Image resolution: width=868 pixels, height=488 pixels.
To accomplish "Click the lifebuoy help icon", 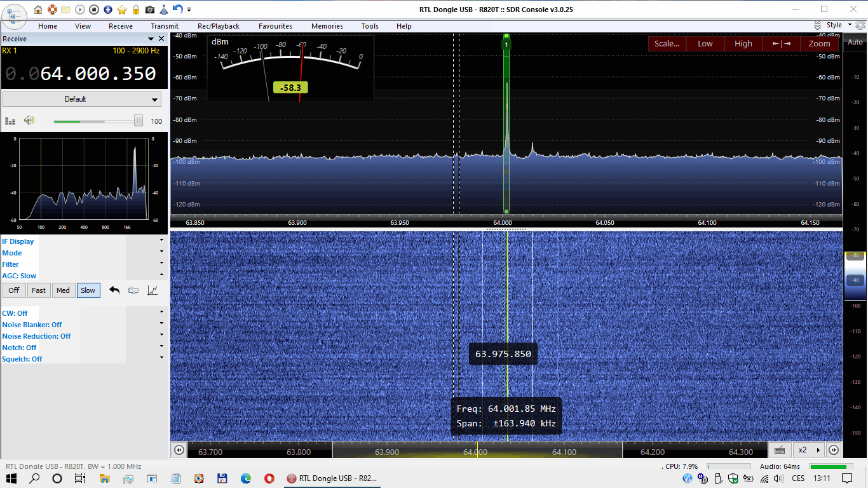I will pyautogui.click(x=52, y=10).
